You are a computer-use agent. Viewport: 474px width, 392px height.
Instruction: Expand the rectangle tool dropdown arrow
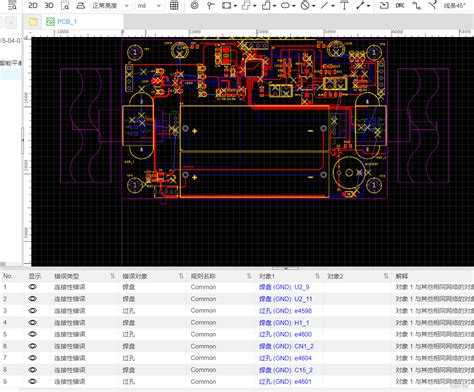[x=235, y=6]
